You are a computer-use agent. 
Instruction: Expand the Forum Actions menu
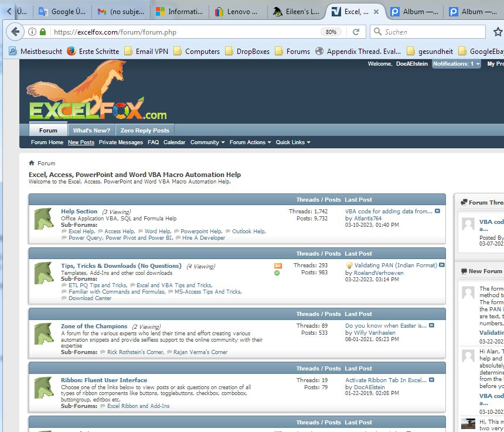[250, 142]
